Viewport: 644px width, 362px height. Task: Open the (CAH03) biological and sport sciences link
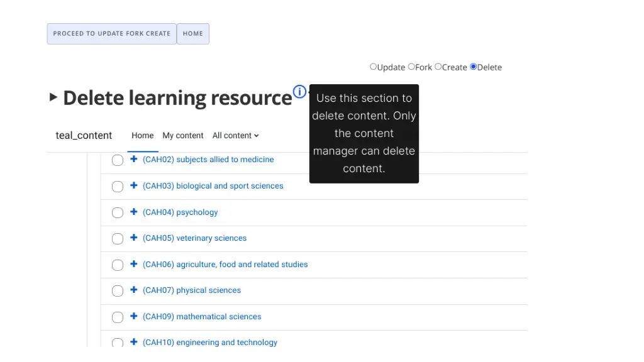click(213, 185)
